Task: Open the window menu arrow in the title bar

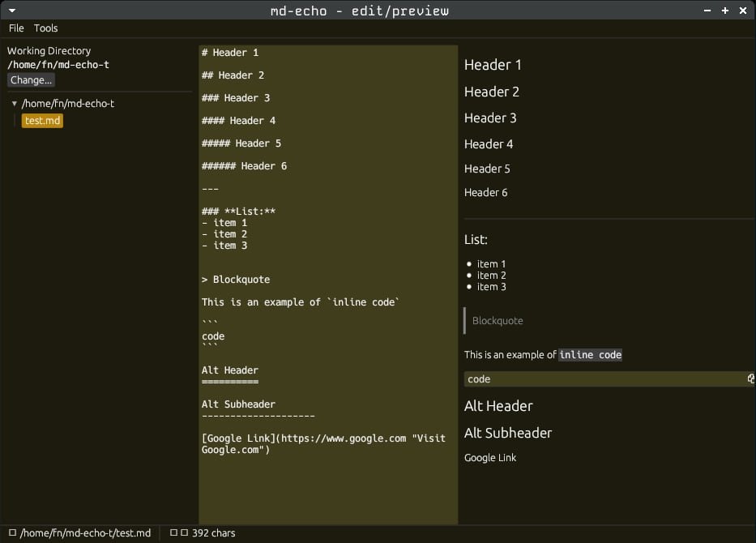Action: click(11, 11)
